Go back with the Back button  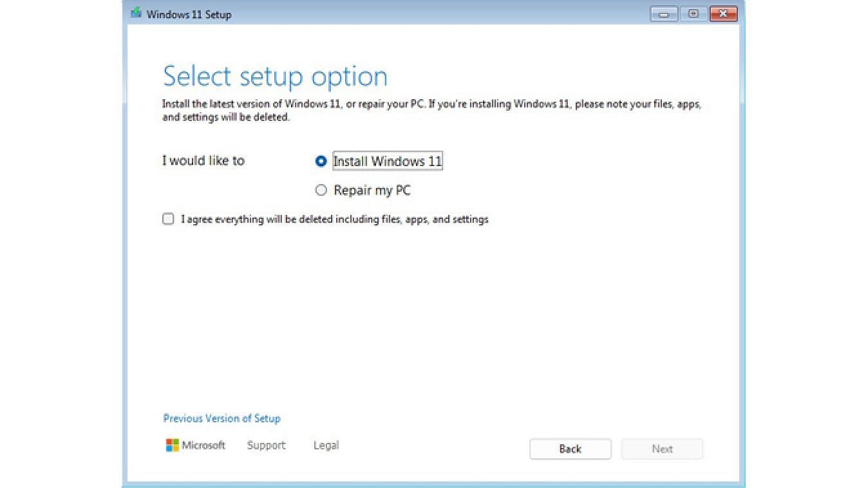570,449
